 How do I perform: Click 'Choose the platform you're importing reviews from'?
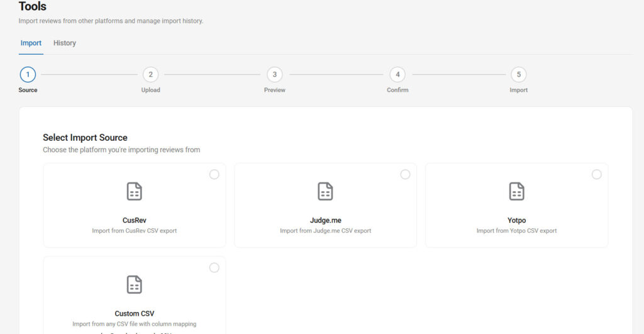point(121,150)
